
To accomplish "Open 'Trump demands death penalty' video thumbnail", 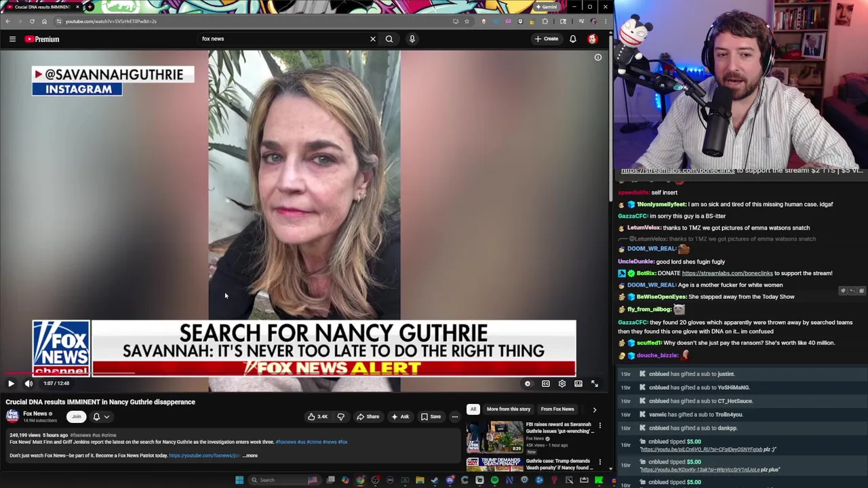I will [495, 464].
